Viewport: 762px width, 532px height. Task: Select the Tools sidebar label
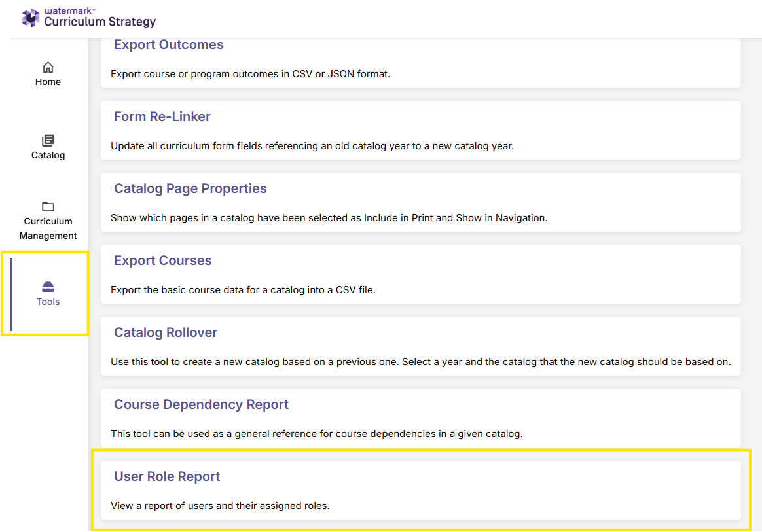click(x=48, y=302)
